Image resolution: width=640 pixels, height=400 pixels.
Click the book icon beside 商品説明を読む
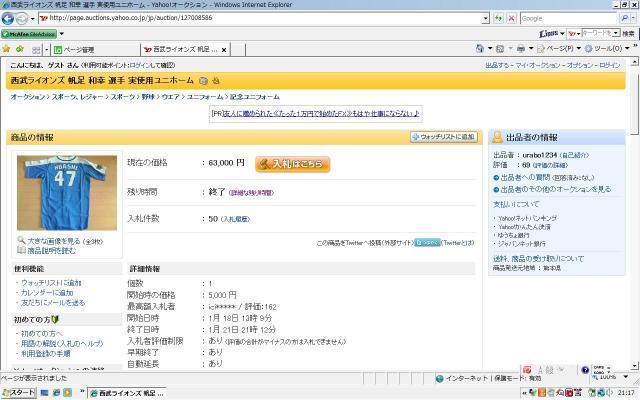(21, 250)
